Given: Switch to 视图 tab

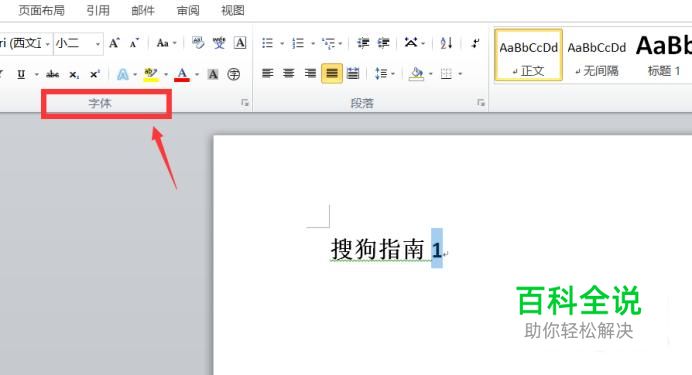Looking at the screenshot, I should click(x=233, y=10).
